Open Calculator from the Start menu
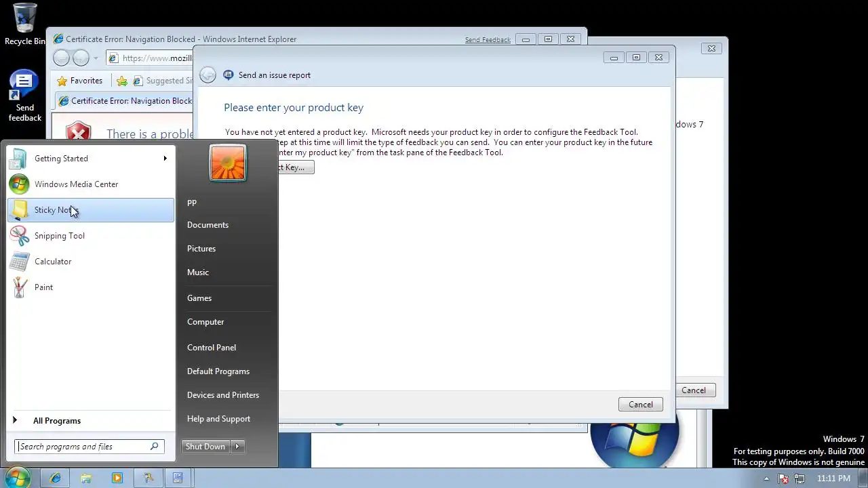The height and width of the screenshot is (488, 868). [90, 262]
